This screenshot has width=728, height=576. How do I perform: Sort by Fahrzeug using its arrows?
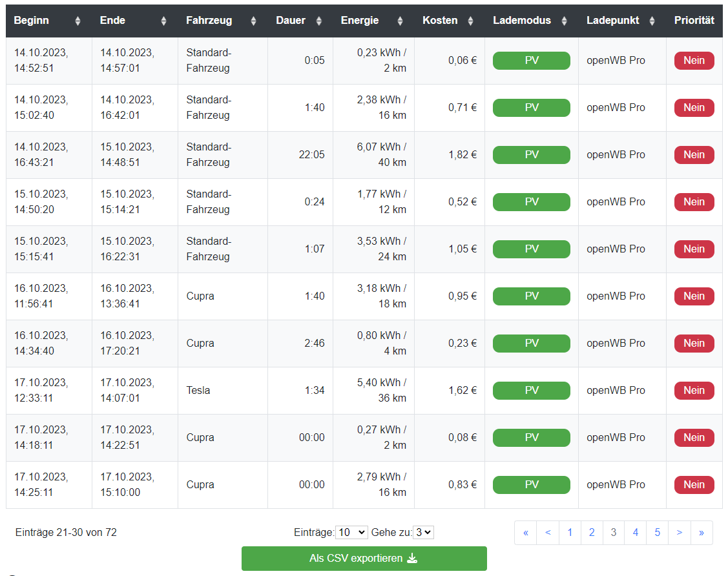[253, 21]
